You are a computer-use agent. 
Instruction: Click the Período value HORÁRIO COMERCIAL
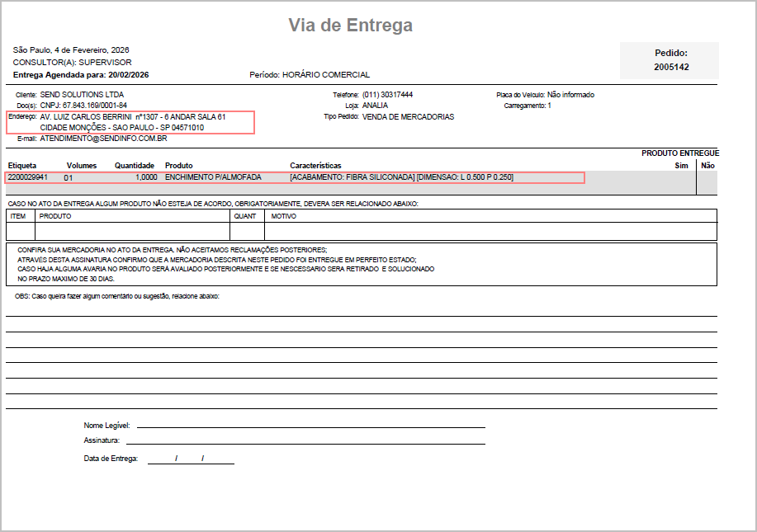pos(326,75)
